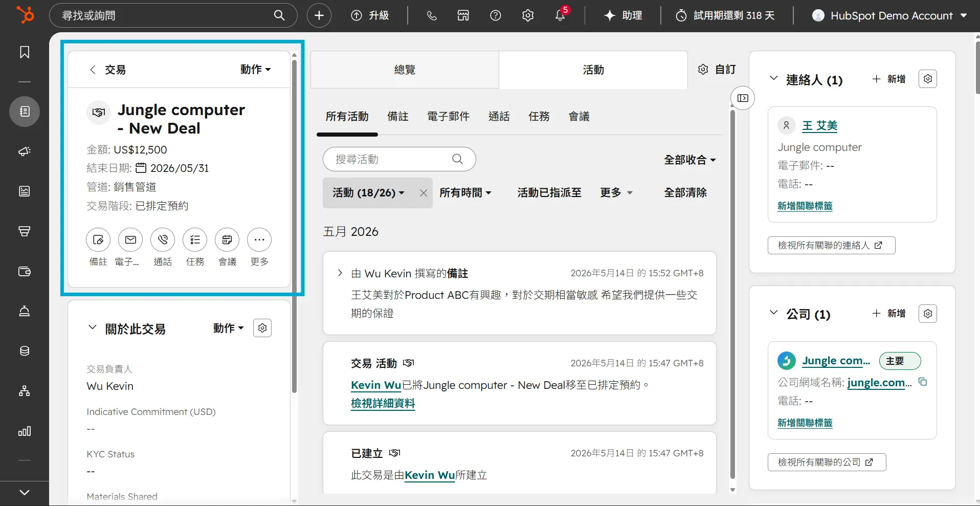Remove the 活動 (18/26) filter

424,193
